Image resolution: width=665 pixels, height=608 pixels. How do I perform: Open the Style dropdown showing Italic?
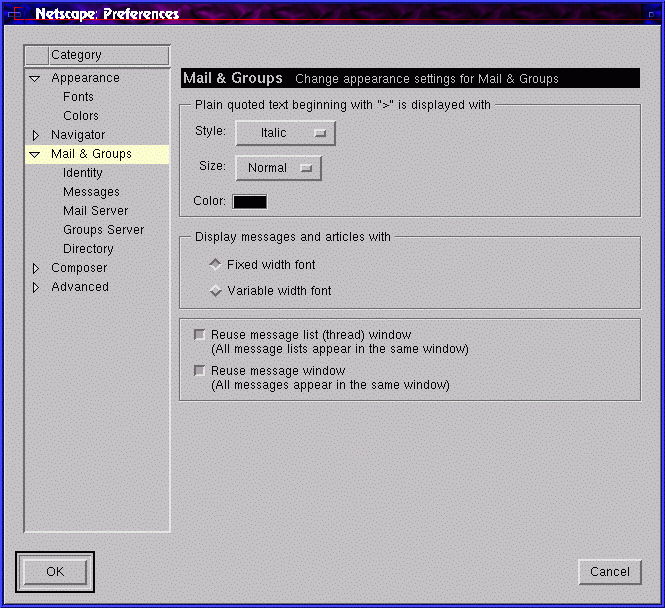[285, 133]
